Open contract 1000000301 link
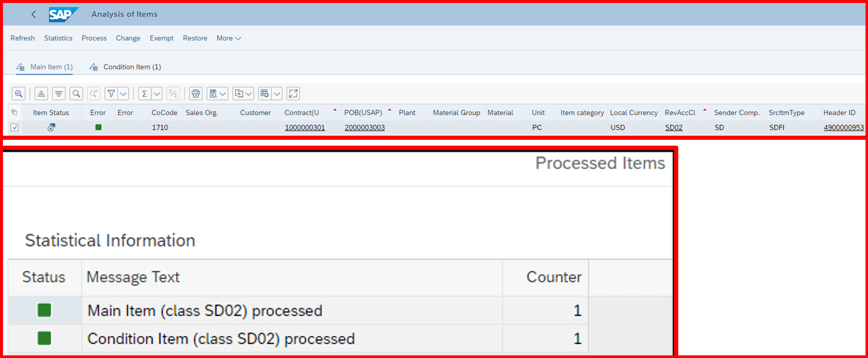The image size is (868, 358). [x=305, y=127]
